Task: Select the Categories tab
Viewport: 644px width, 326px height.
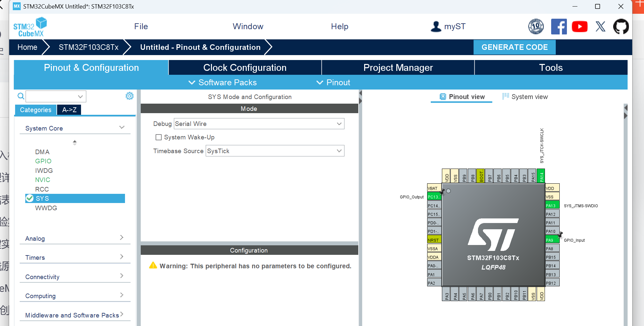Action: [x=35, y=110]
